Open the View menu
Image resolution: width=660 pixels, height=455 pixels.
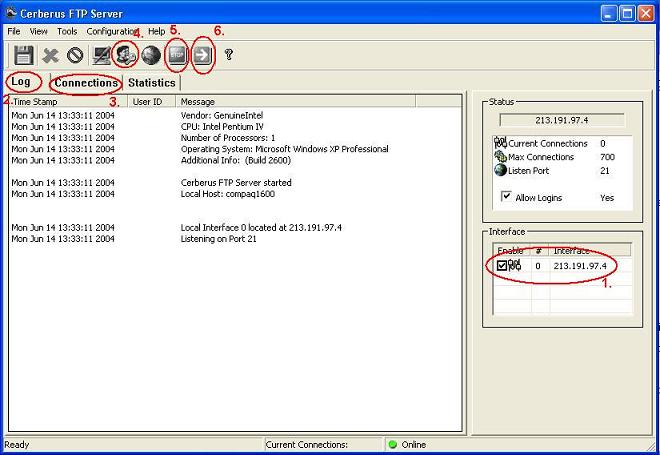(39, 32)
